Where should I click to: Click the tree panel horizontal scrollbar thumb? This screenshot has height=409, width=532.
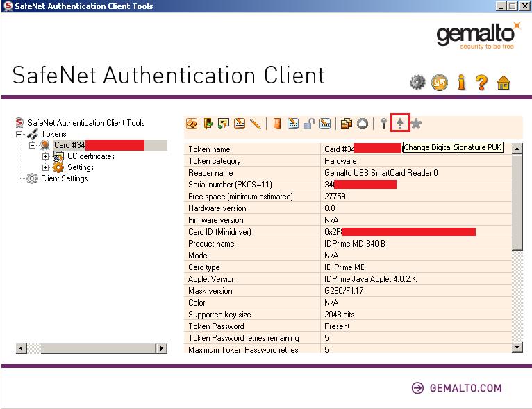99,349
